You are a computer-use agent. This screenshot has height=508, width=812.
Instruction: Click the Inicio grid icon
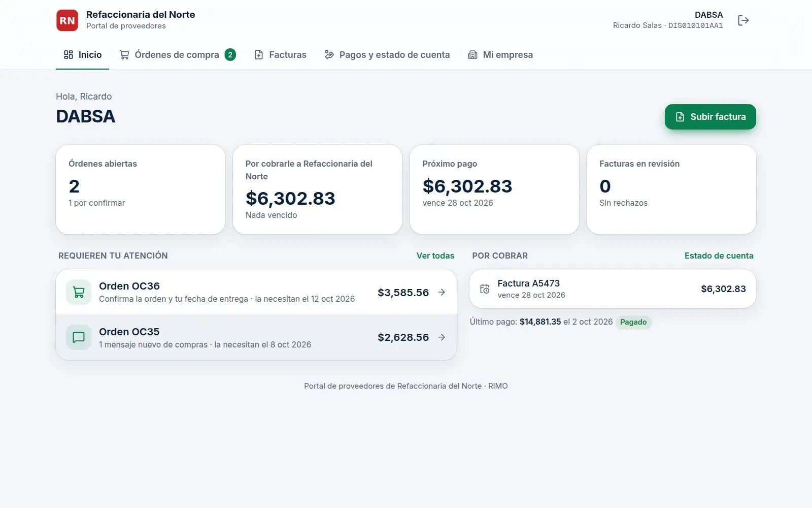pos(69,55)
